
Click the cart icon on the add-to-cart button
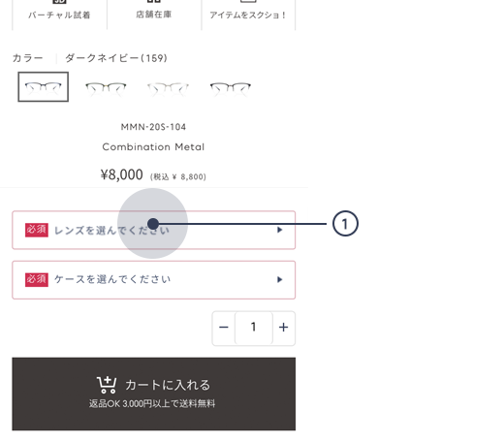pyautogui.click(x=107, y=385)
